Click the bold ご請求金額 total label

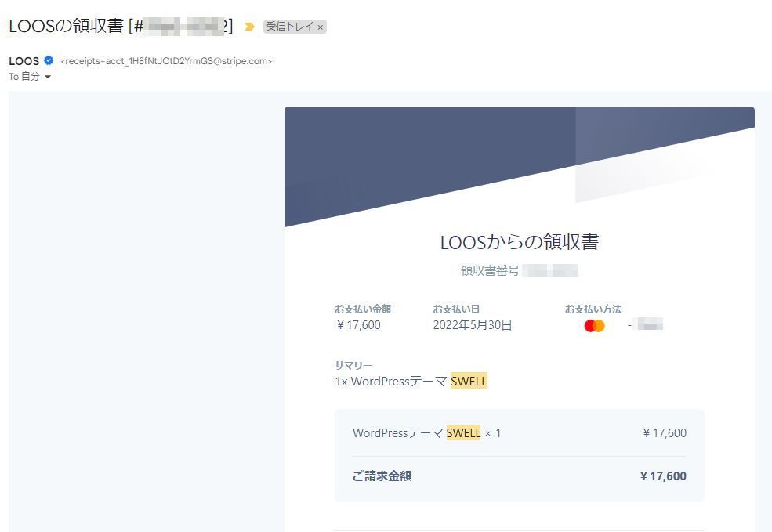pyautogui.click(x=382, y=476)
